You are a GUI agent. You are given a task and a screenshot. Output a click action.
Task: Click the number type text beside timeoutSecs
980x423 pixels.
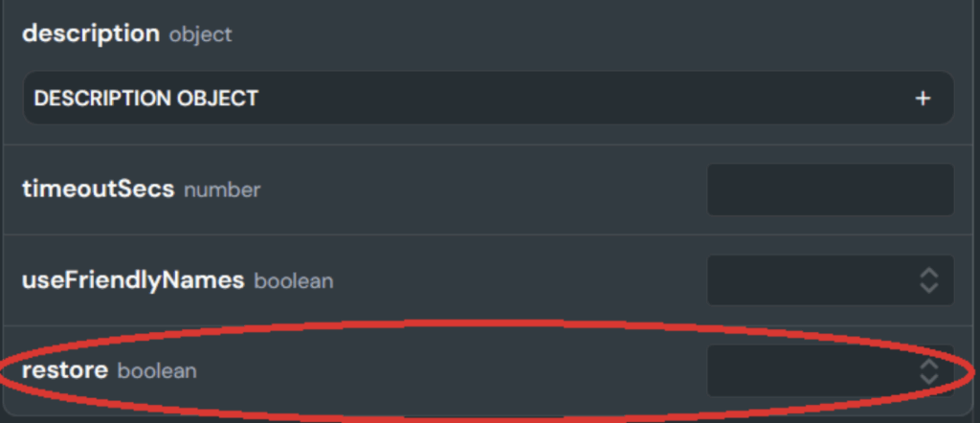222,189
